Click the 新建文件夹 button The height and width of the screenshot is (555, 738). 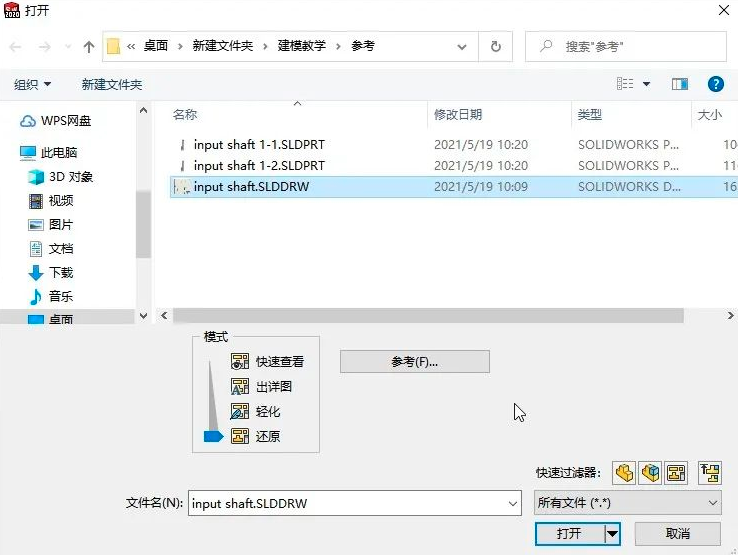click(112, 85)
